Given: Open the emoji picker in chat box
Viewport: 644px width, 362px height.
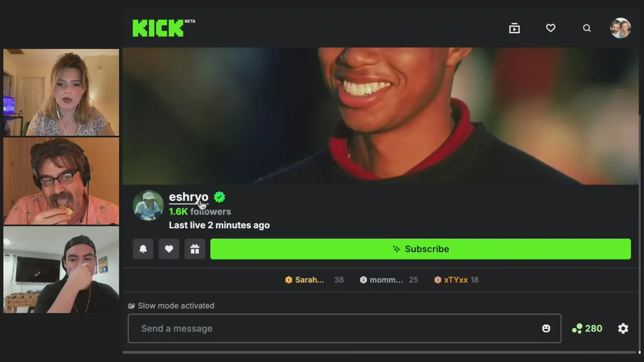Looking at the screenshot, I should 546,328.
